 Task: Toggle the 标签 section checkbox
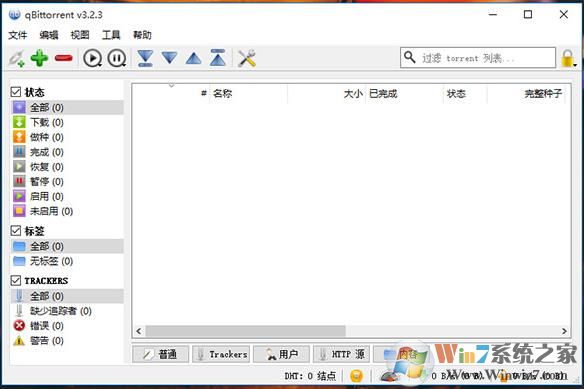click(16, 231)
